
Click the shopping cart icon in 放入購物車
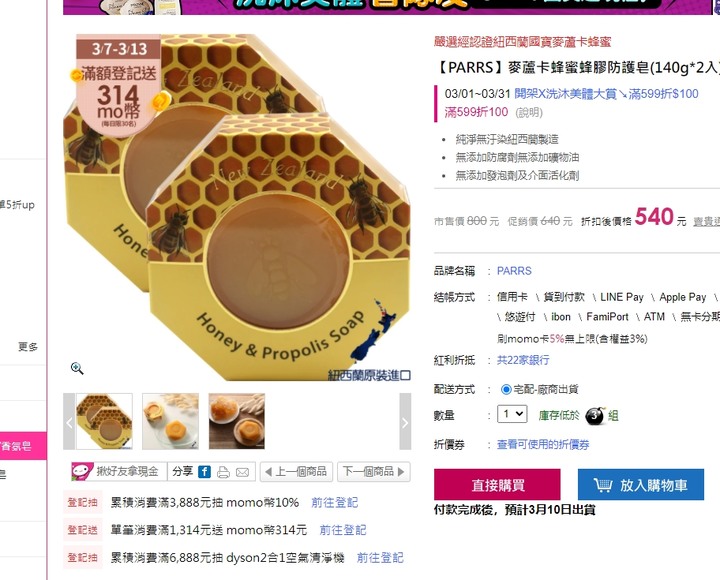click(603, 485)
